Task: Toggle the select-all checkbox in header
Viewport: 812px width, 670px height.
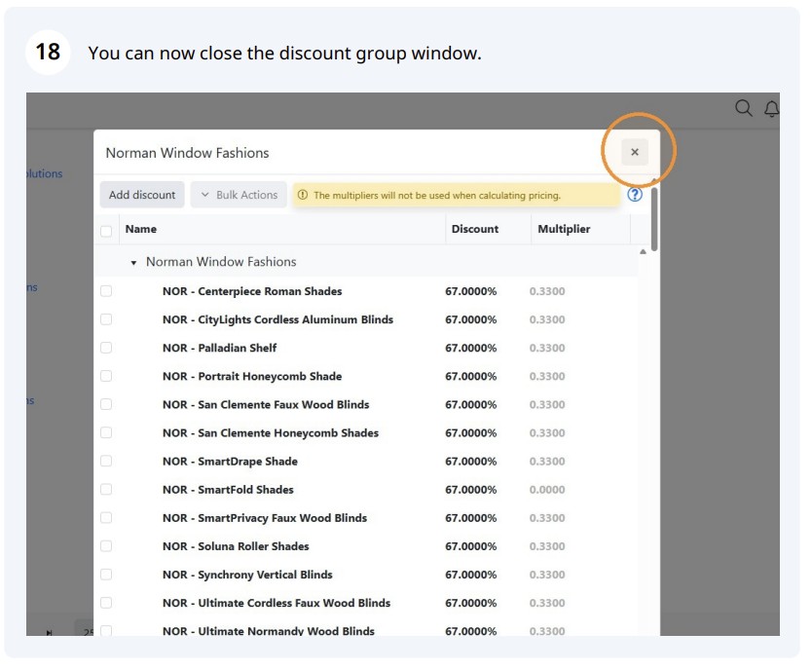Action: [x=106, y=231]
